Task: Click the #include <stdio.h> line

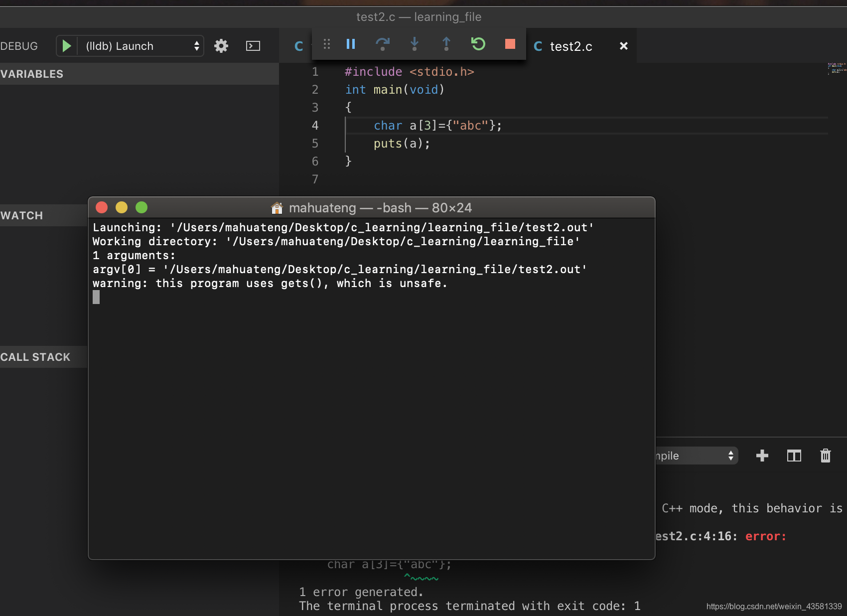Action: [409, 72]
